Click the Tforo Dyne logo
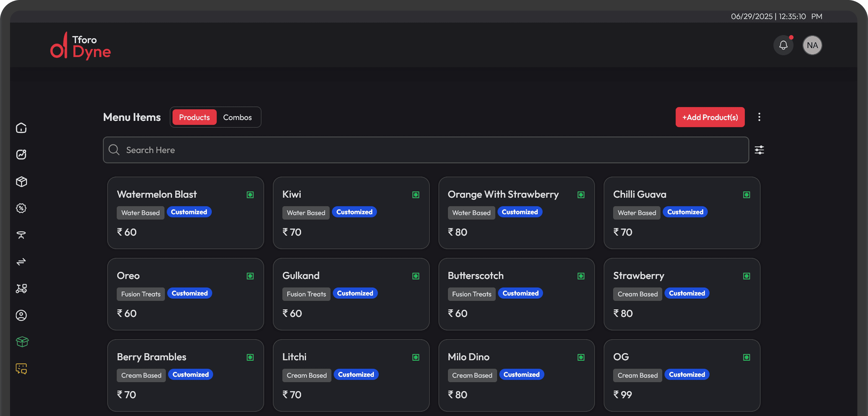 coord(80,46)
